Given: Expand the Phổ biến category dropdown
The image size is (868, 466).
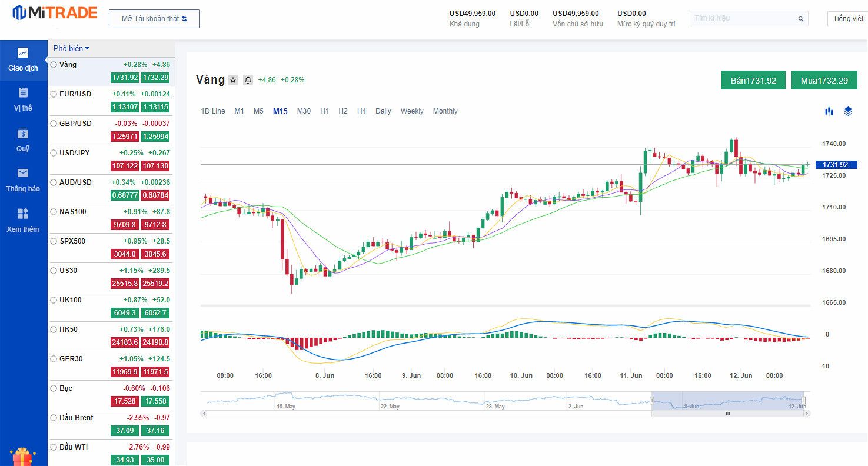Looking at the screenshot, I should tap(71, 48).
